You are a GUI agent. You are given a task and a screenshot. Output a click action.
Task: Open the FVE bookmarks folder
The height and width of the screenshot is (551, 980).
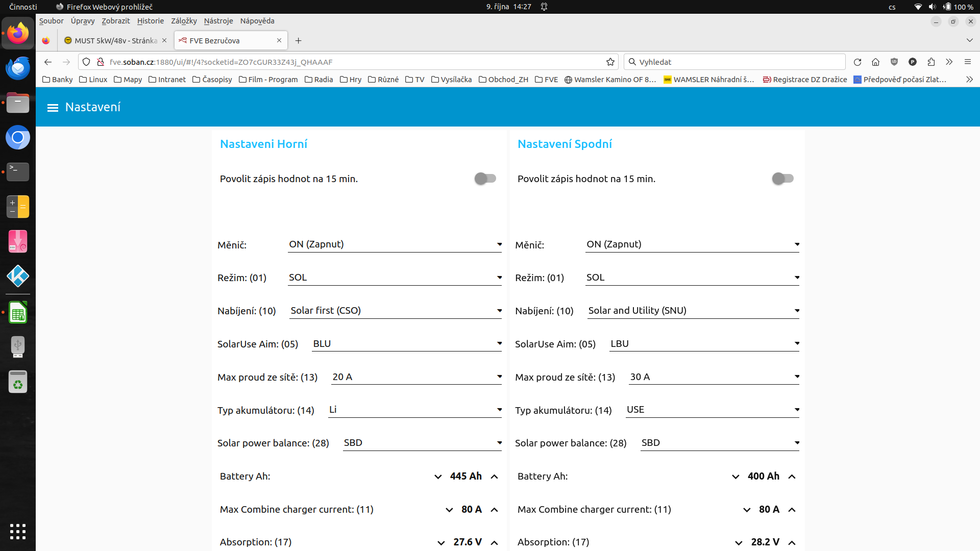coord(546,80)
